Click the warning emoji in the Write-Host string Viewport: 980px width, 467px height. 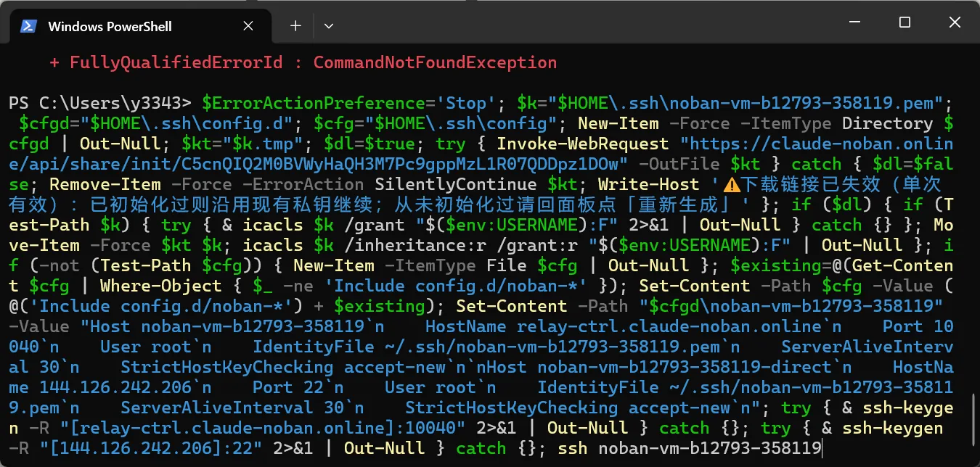point(730,185)
